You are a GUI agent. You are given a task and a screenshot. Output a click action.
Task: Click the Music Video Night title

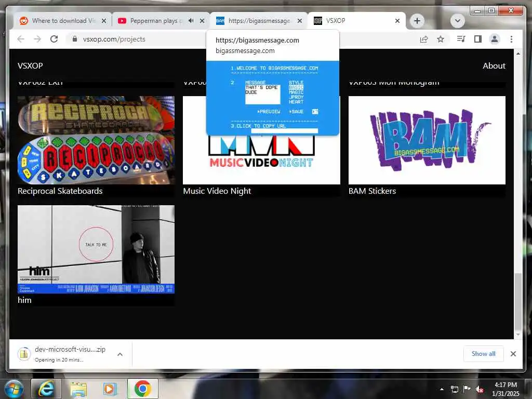coord(217,191)
